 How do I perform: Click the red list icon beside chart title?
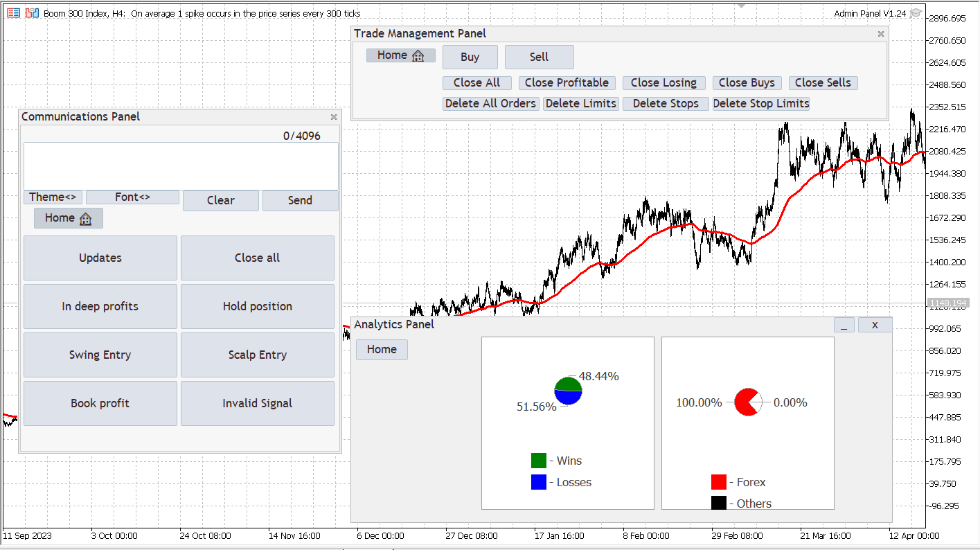pos(14,13)
